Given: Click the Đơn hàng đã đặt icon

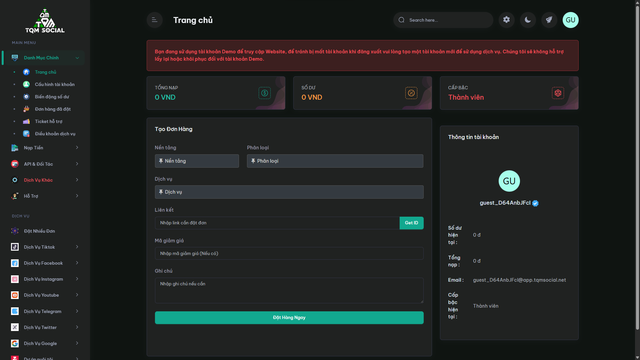Looking at the screenshot, I should [x=27, y=109].
